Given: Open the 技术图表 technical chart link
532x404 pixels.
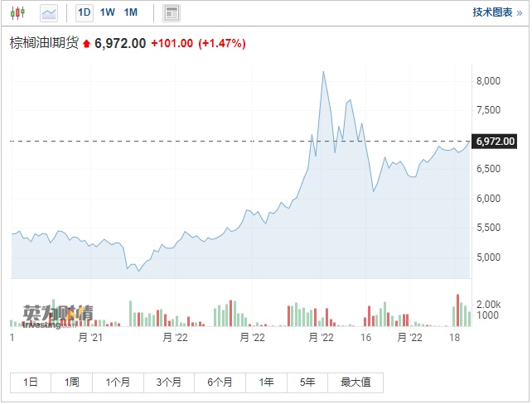Looking at the screenshot, I should tap(492, 12).
